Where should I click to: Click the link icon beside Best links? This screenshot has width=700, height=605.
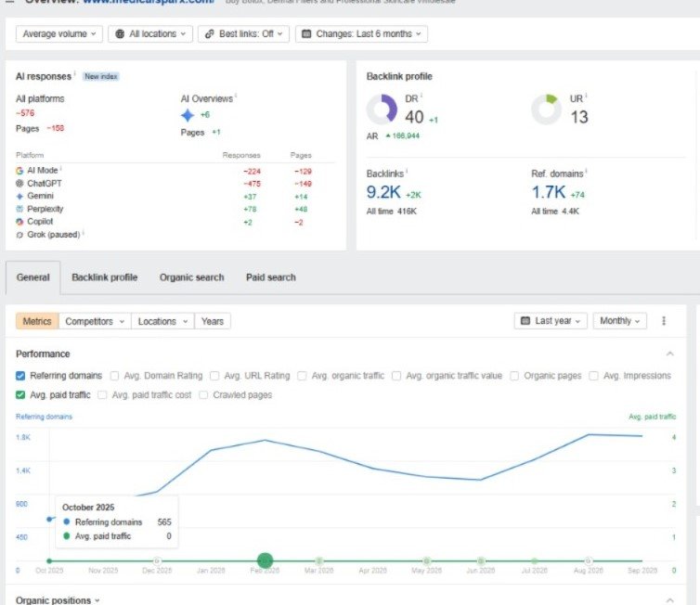tap(210, 34)
